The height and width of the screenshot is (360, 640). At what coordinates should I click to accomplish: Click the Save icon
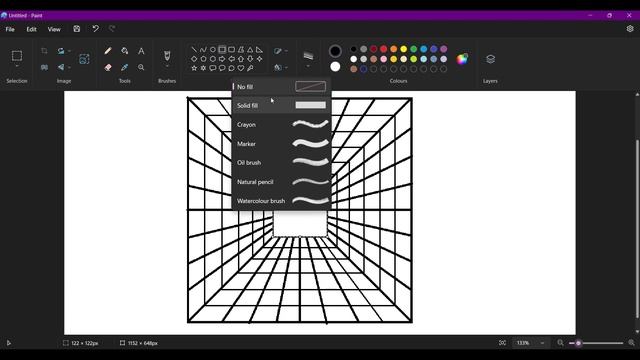click(76, 29)
